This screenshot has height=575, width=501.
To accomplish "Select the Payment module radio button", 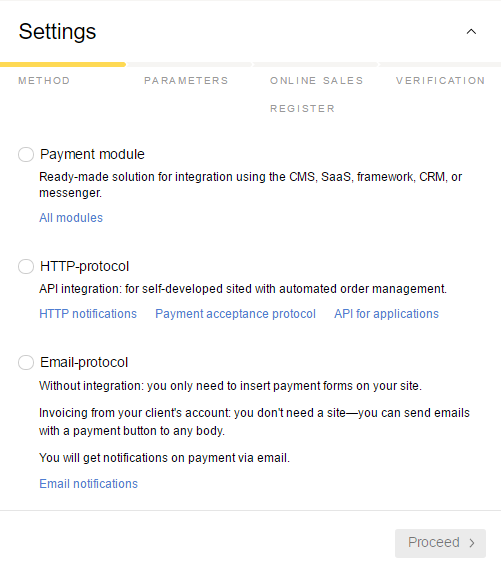I will (x=26, y=154).
